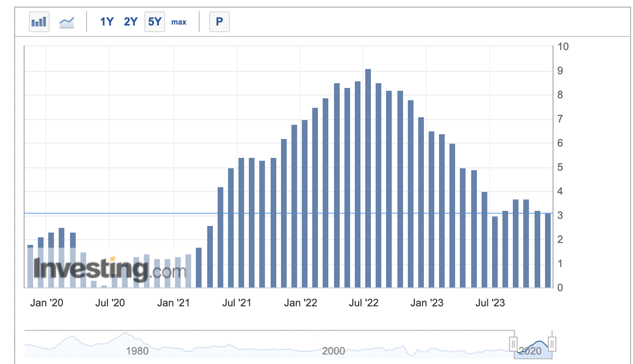Click the right range slider handle
The height and width of the screenshot is (364, 633).
(x=552, y=344)
